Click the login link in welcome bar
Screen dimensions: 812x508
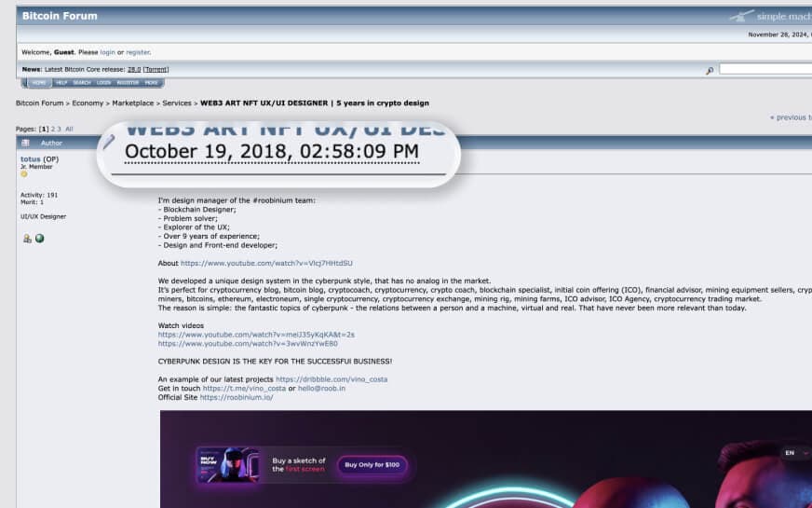point(108,52)
